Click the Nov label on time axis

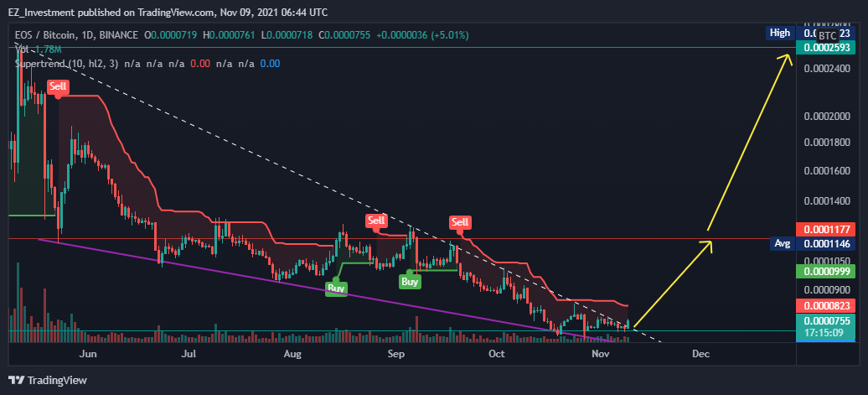click(601, 353)
